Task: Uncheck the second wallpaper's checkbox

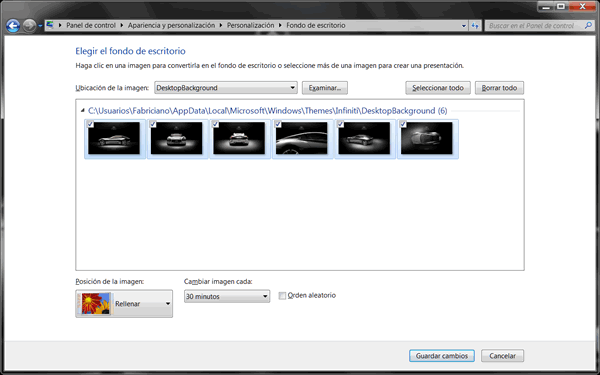Action: pyautogui.click(x=153, y=124)
